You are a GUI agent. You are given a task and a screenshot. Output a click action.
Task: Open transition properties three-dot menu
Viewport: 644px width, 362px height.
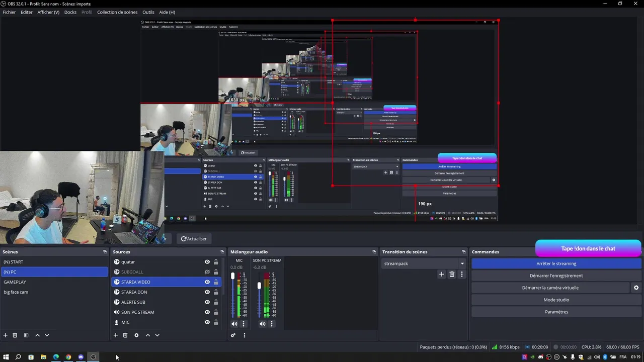[x=462, y=275]
